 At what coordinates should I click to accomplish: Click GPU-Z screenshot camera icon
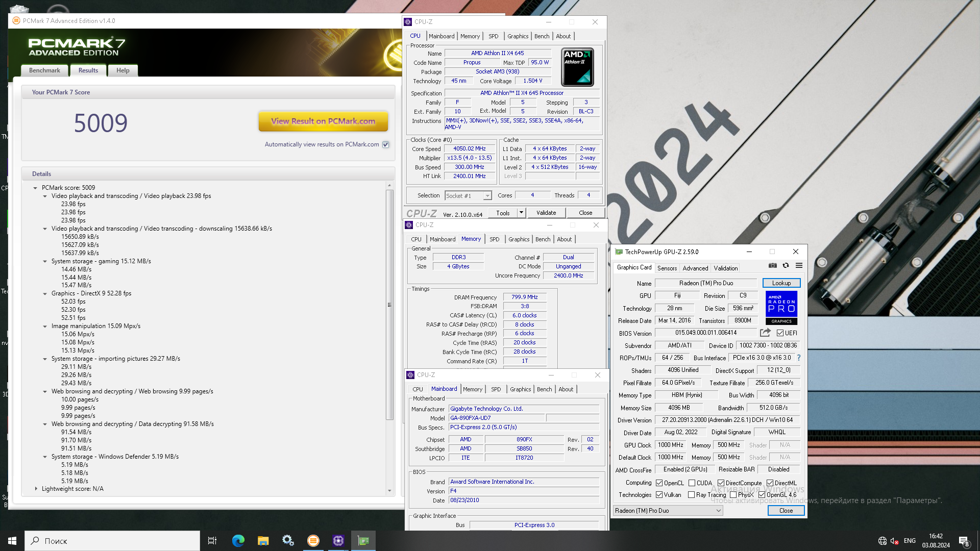(x=773, y=265)
